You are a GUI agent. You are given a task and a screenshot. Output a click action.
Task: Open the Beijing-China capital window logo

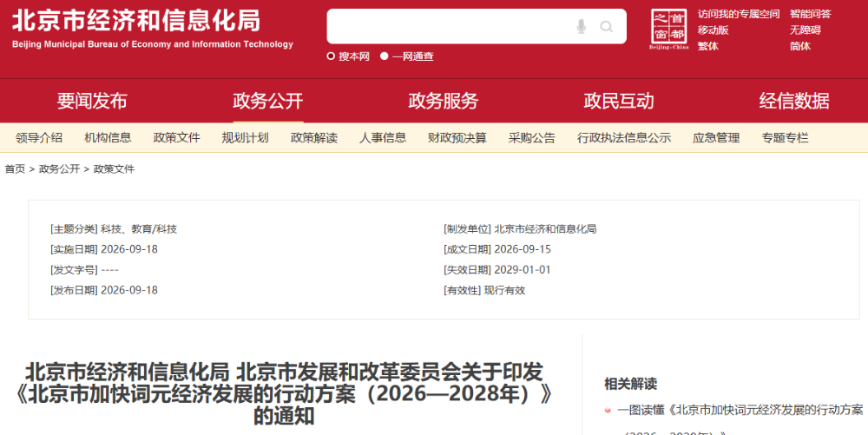(668, 30)
